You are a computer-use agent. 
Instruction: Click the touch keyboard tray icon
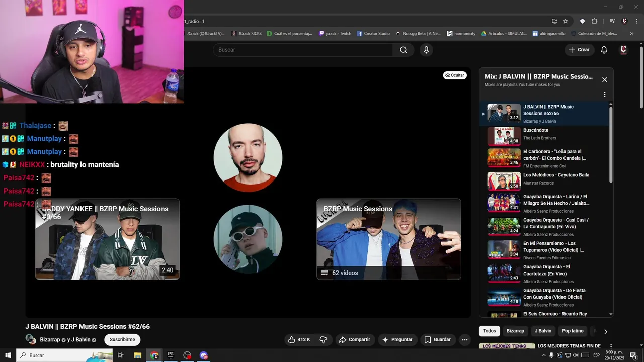(x=585, y=355)
